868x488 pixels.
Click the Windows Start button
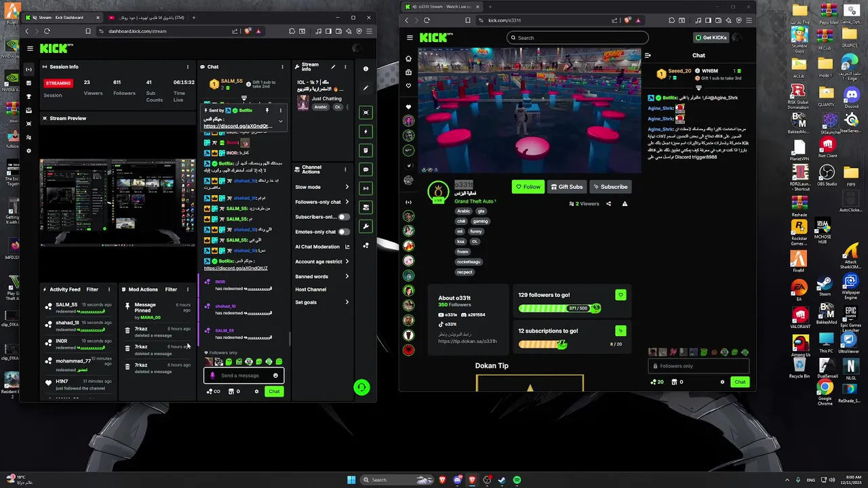tap(351, 480)
